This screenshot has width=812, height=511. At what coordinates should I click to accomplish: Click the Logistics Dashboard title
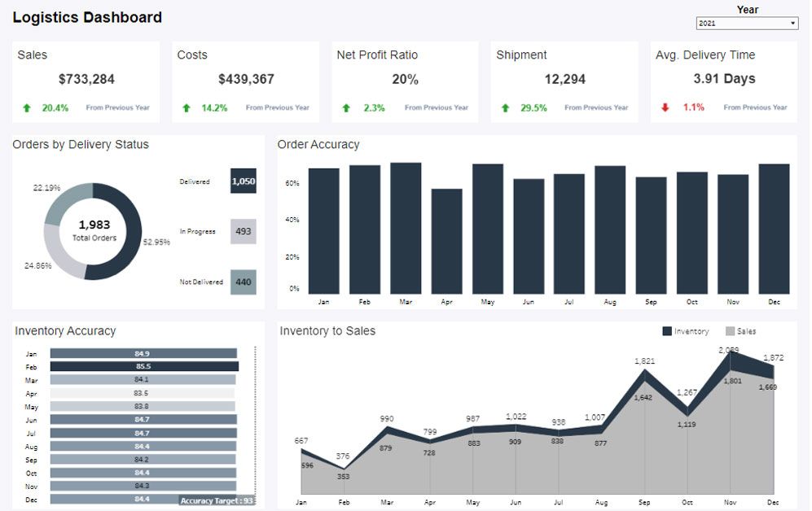pos(88,17)
